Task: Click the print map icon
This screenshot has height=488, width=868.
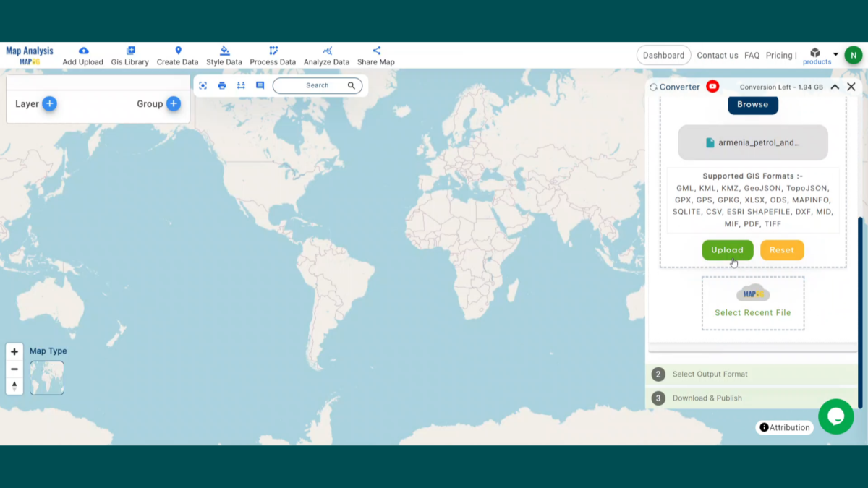Action: [x=222, y=85]
